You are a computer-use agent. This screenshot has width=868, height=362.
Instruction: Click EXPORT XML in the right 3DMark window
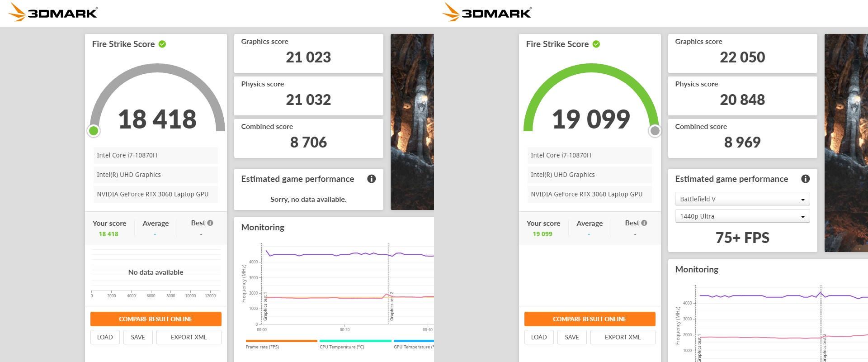pyautogui.click(x=623, y=337)
